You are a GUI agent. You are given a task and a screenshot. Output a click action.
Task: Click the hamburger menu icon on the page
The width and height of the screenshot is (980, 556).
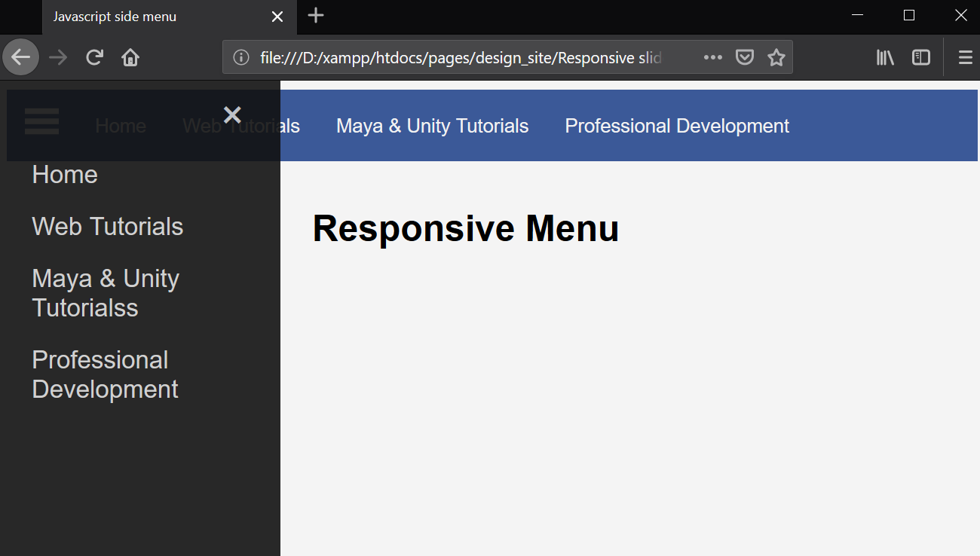41,121
